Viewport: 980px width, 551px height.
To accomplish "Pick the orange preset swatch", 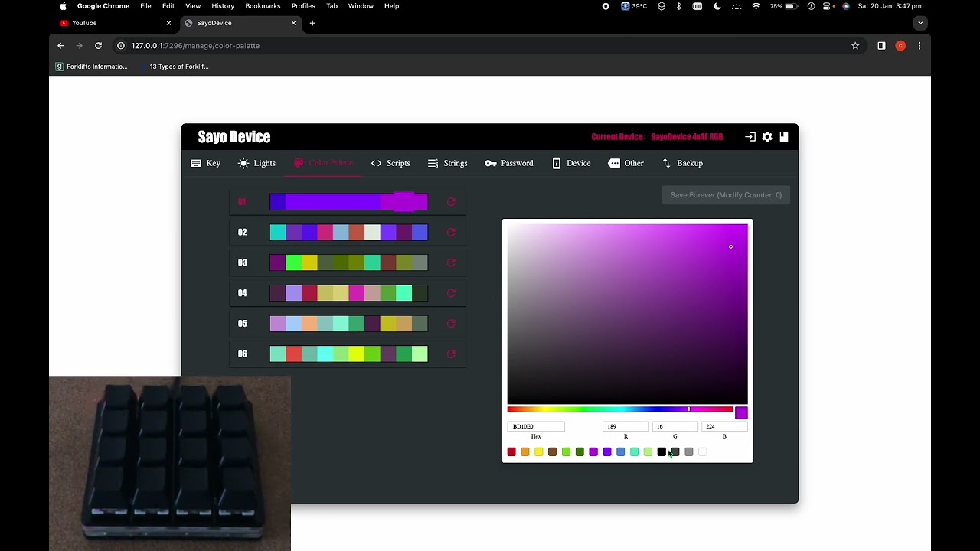I will 525,452.
